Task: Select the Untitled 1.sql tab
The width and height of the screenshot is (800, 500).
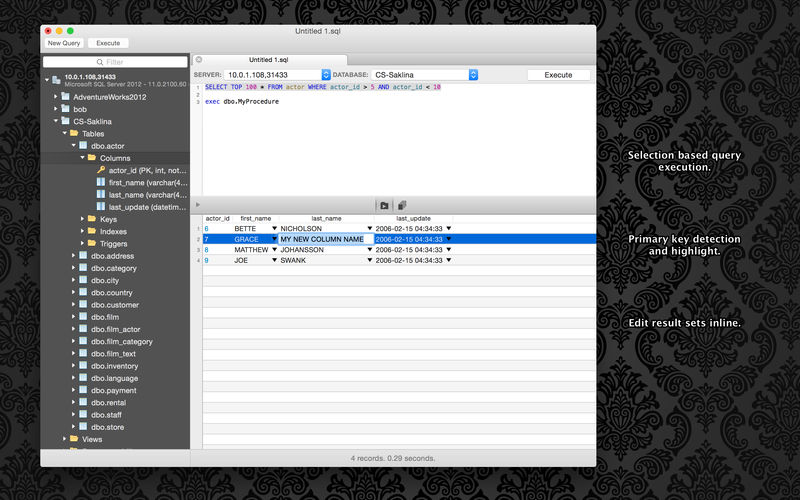Action: [270, 60]
